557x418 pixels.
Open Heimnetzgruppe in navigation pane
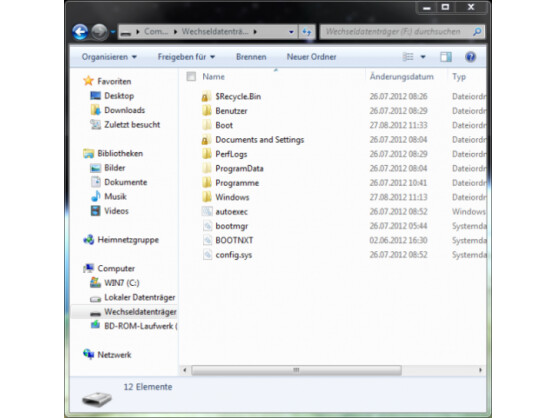click(128, 240)
